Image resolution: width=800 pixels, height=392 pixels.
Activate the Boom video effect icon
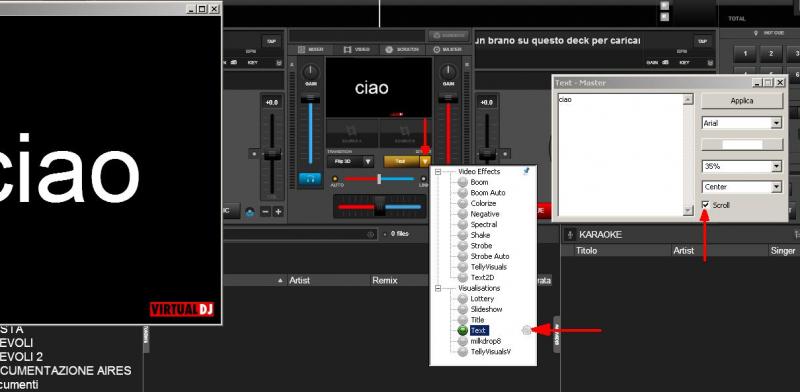463,182
